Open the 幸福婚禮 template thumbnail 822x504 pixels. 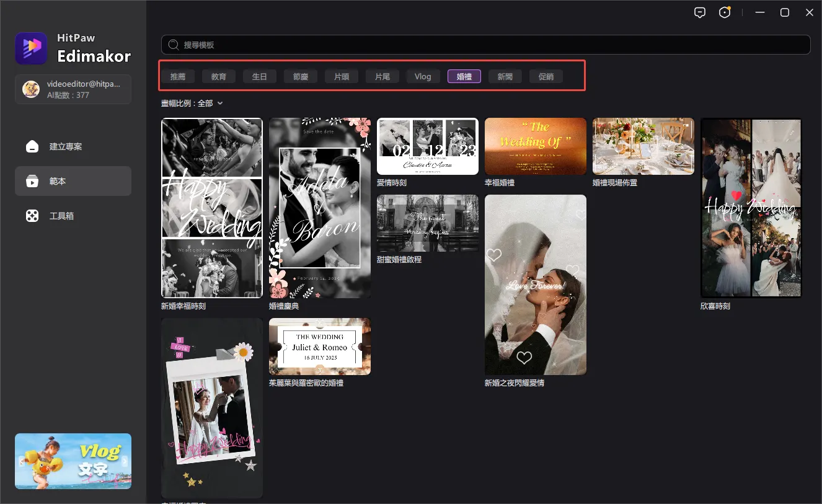click(x=535, y=146)
